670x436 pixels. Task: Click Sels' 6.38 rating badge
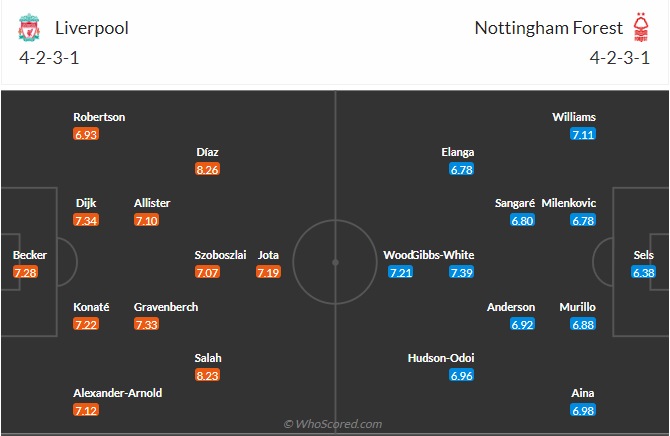pyautogui.click(x=644, y=273)
